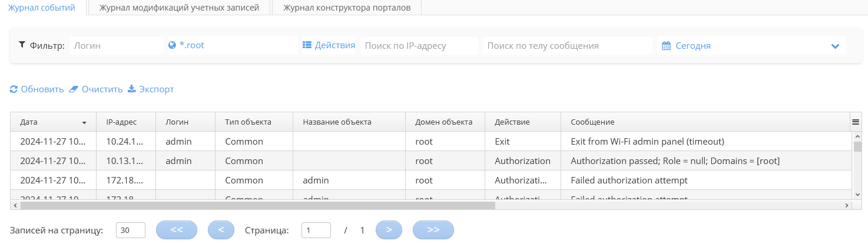This screenshot has width=868, height=244.
Task: Click the Очистить eraser icon
Action: (x=74, y=89)
